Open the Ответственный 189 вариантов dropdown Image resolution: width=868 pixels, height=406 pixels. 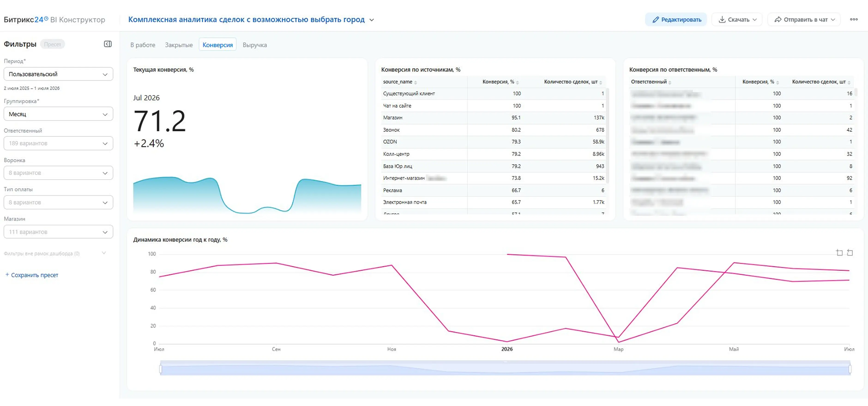coord(58,143)
